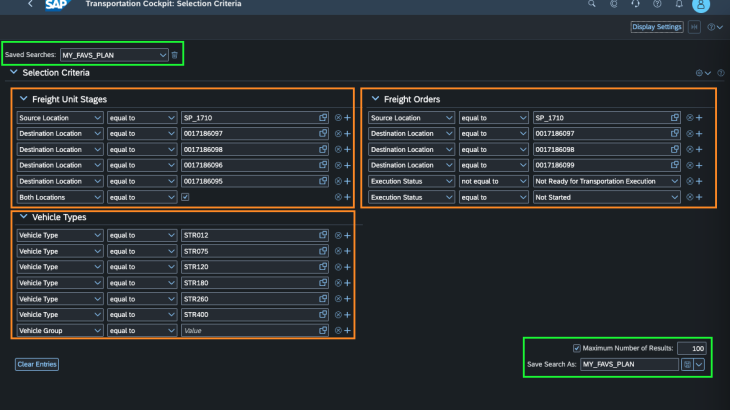The image size is (730, 410).
Task: Go back using the header back arrow
Action: [28, 5]
